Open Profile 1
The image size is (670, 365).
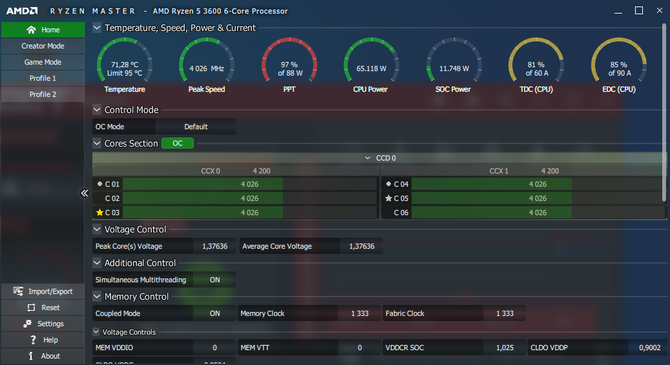coord(43,78)
